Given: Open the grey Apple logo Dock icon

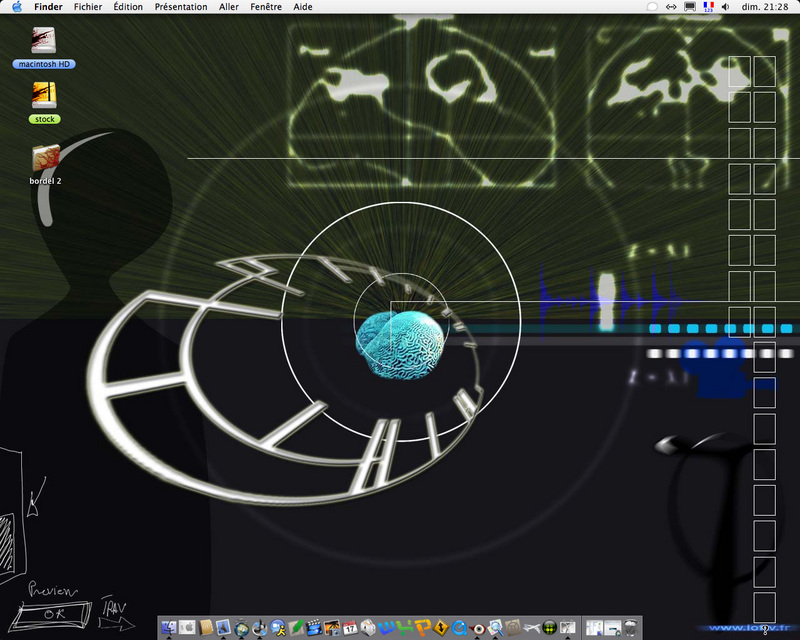Looking at the screenshot, I should click(x=187, y=627).
